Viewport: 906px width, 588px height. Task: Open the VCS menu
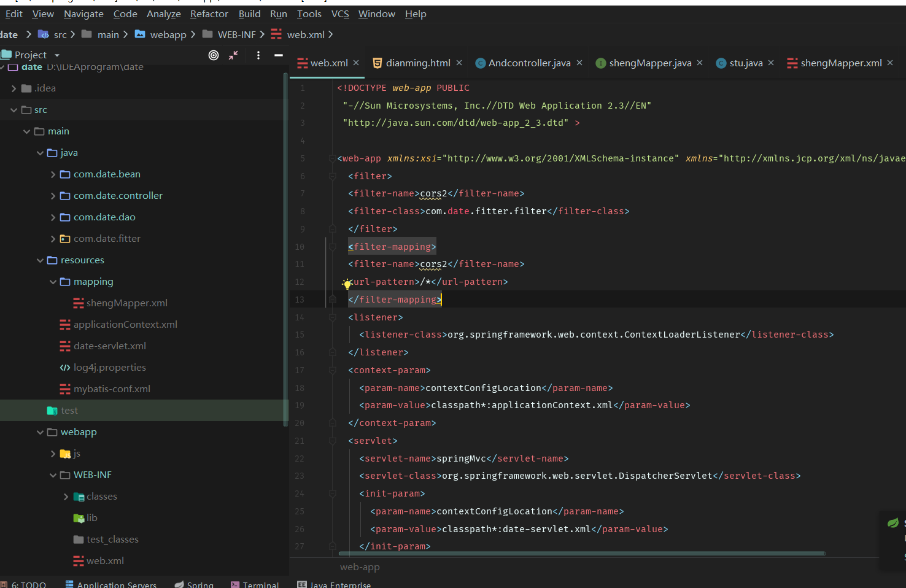tap(340, 14)
